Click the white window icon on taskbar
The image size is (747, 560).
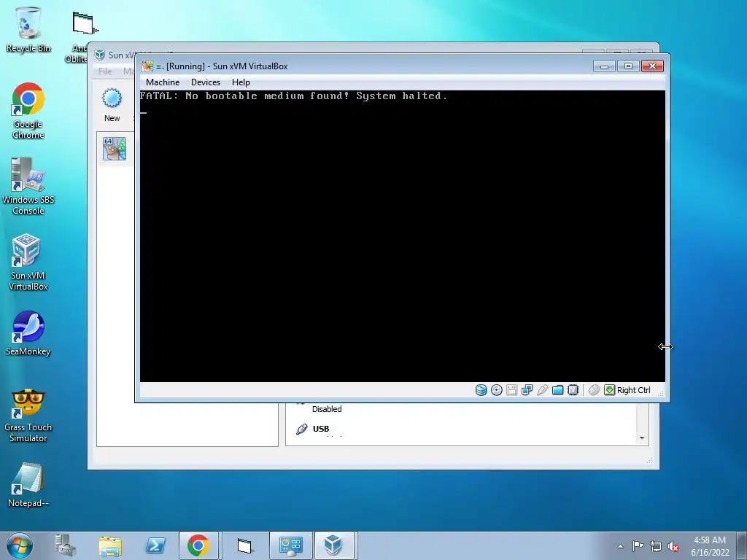244,545
